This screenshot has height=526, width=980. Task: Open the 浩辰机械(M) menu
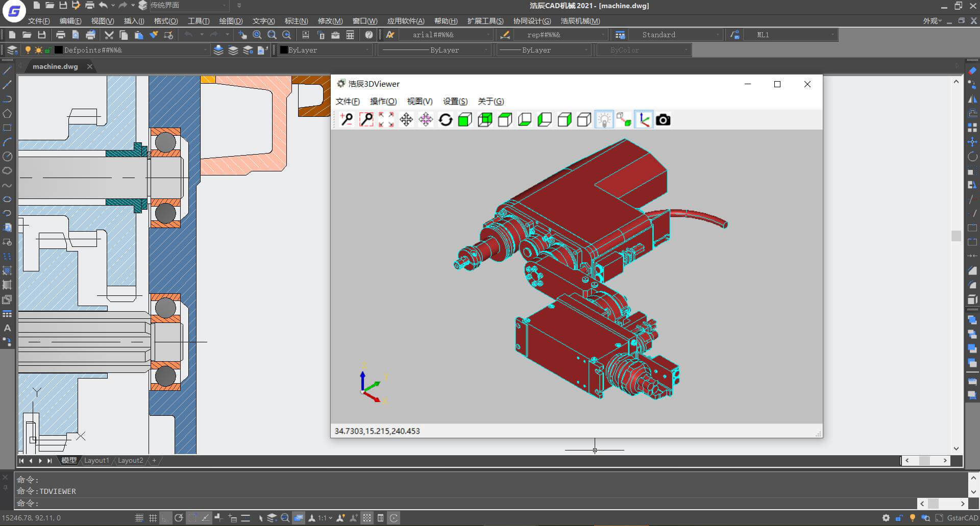click(x=580, y=21)
